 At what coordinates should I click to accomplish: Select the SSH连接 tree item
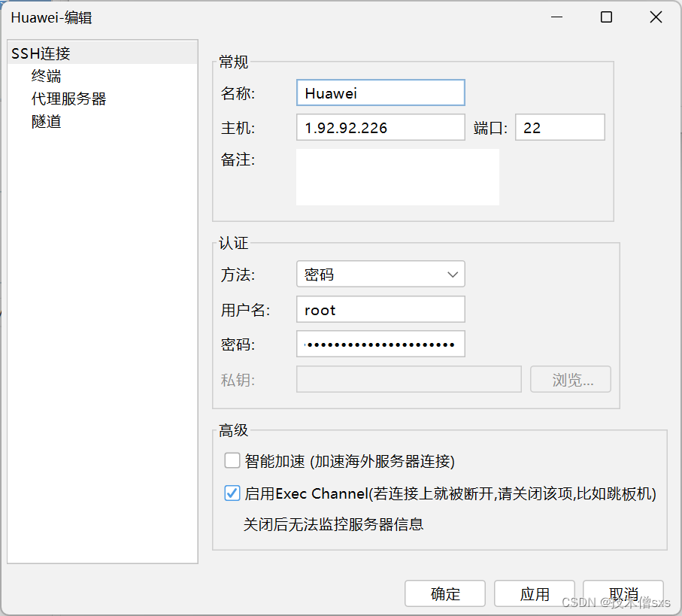(103, 53)
